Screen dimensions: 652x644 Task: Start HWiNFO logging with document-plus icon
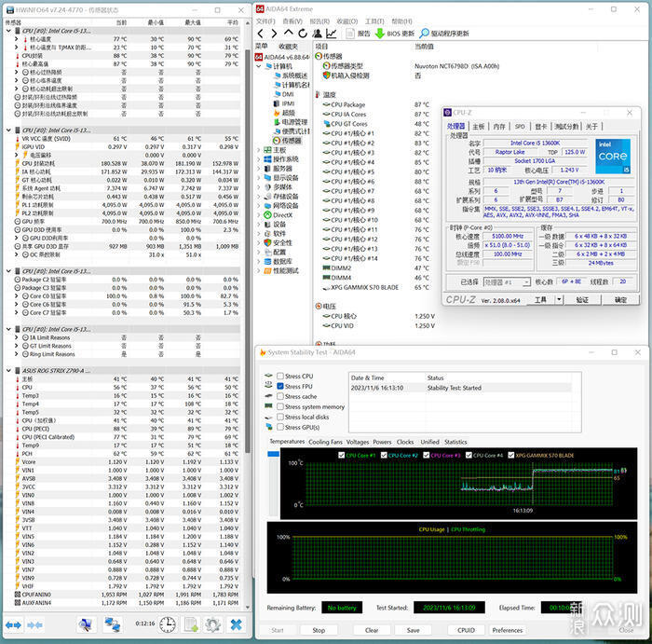tap(191, 624)
